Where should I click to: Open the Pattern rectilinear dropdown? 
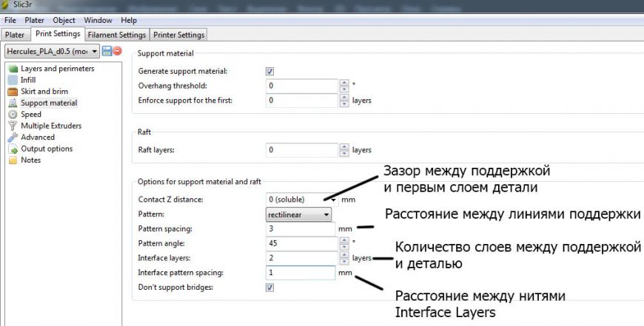point(298,214)
